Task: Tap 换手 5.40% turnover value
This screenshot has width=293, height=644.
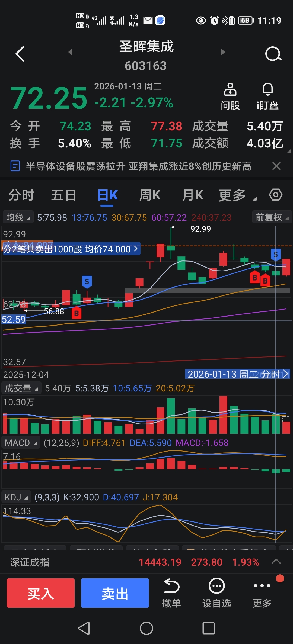Action: tap(75, 143)
